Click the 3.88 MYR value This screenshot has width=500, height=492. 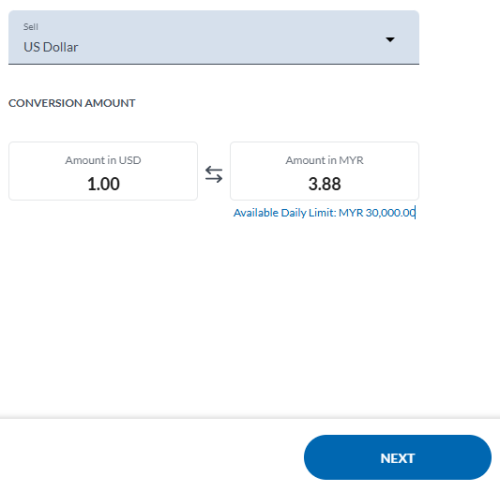[325, 184]
